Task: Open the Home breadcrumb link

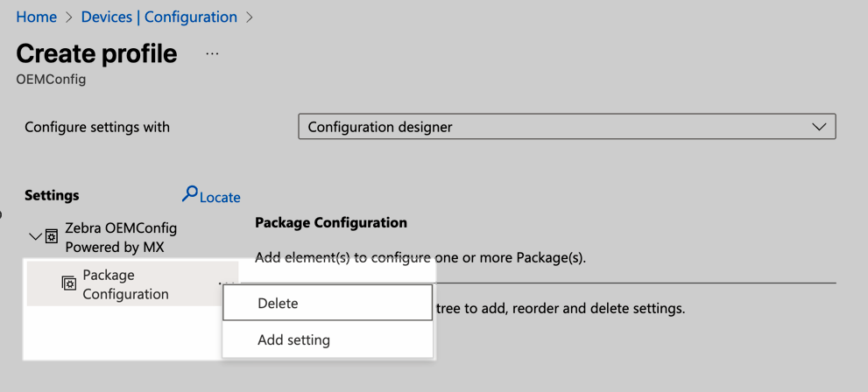Action: [37, 17]
